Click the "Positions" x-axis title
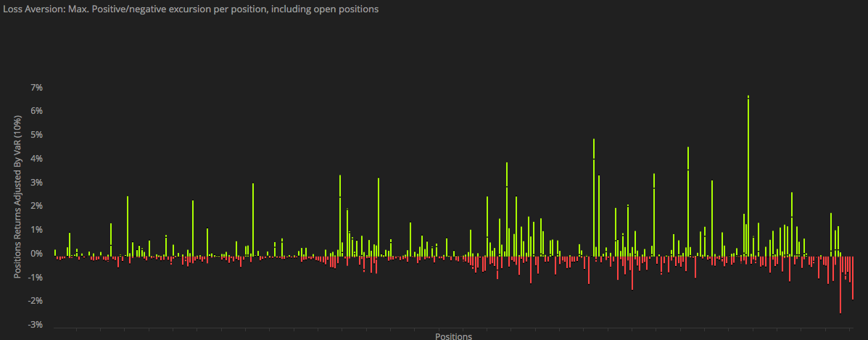The width and height of the screenshot is (868, 340). [x=453, y=336]
